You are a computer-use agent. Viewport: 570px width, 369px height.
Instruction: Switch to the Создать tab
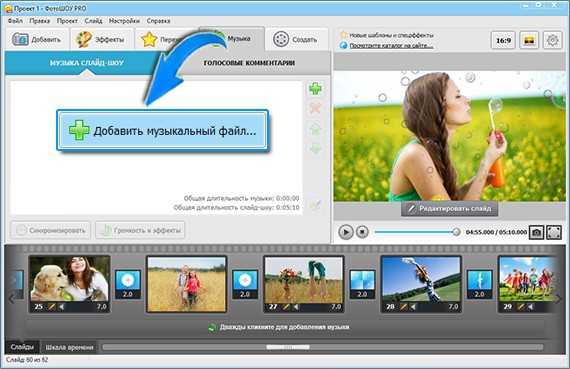pos(296,39)
